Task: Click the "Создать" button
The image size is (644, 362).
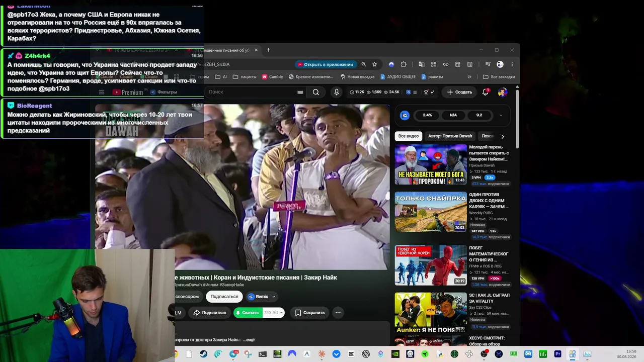Action: [x=459, y=92]
